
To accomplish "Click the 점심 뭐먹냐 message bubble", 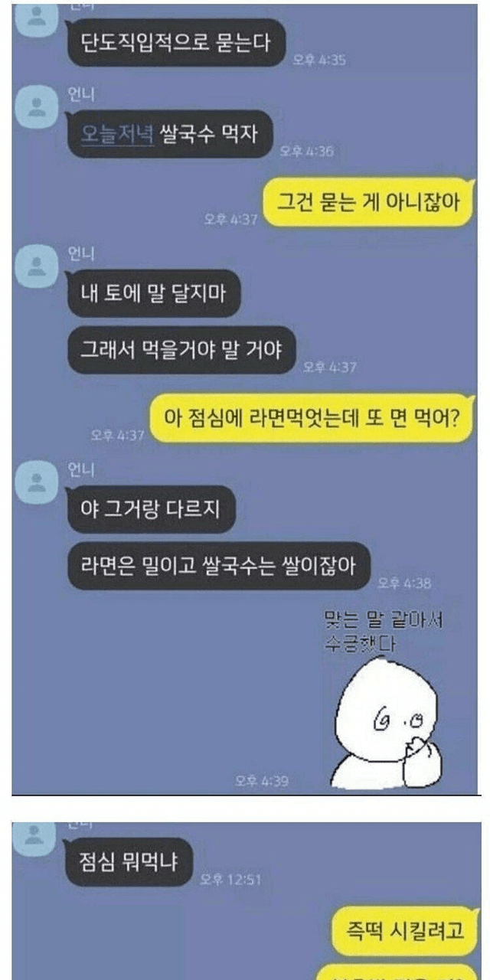I will (x=128, y=861).
